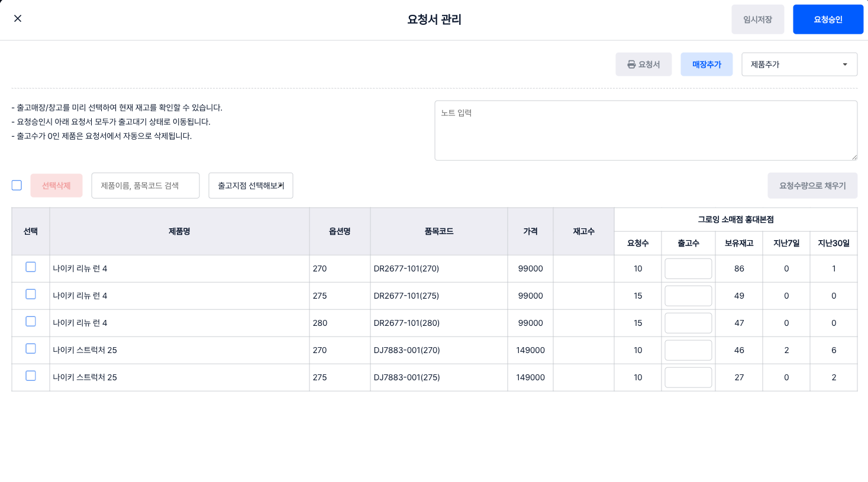The width and height of the screenshot is (868, 482).
Task: Click the 매장추가 button
Action: [706, 64]
